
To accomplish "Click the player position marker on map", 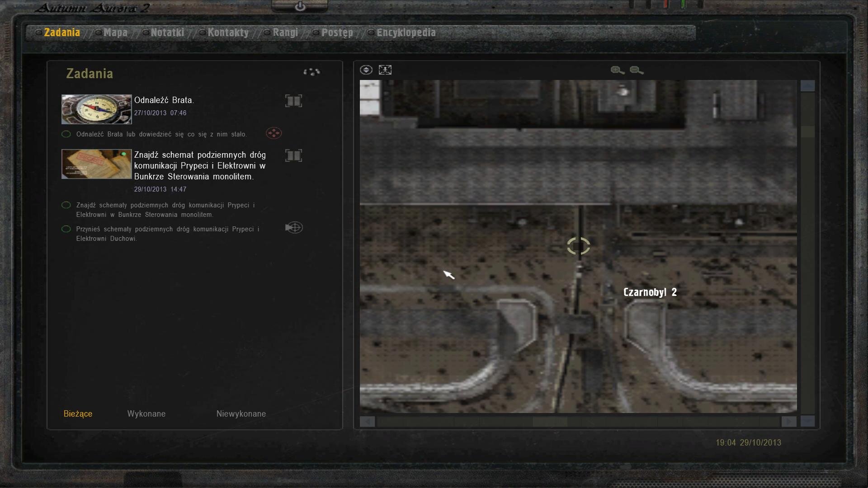I will click(x=578, y=246).
